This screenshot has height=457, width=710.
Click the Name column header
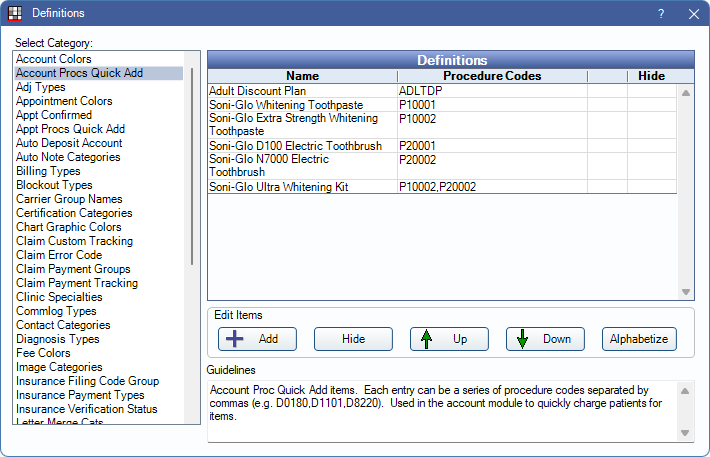pyautogui.click(x=302, y=75)
